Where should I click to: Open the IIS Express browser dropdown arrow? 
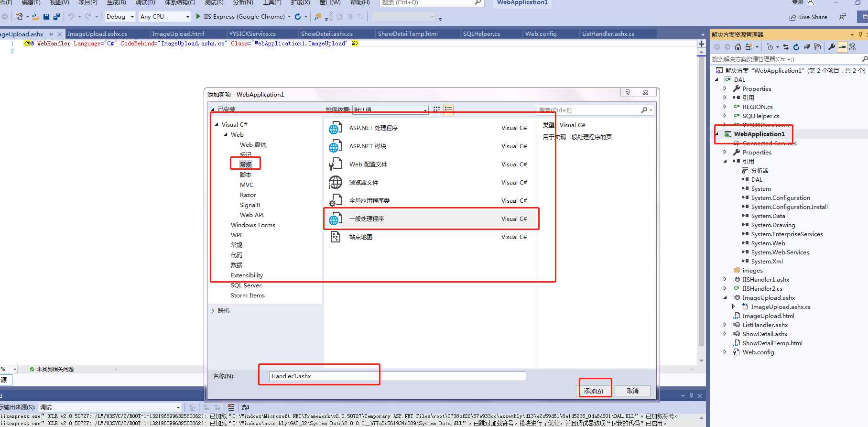[289, 17]
